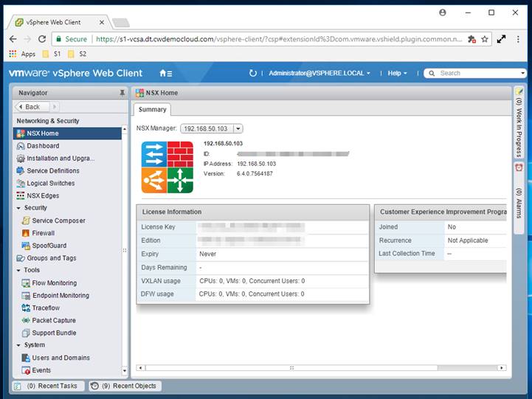Open the Recent Objects panel tab
The image size is (532, 399).
(x=125, y=386)
